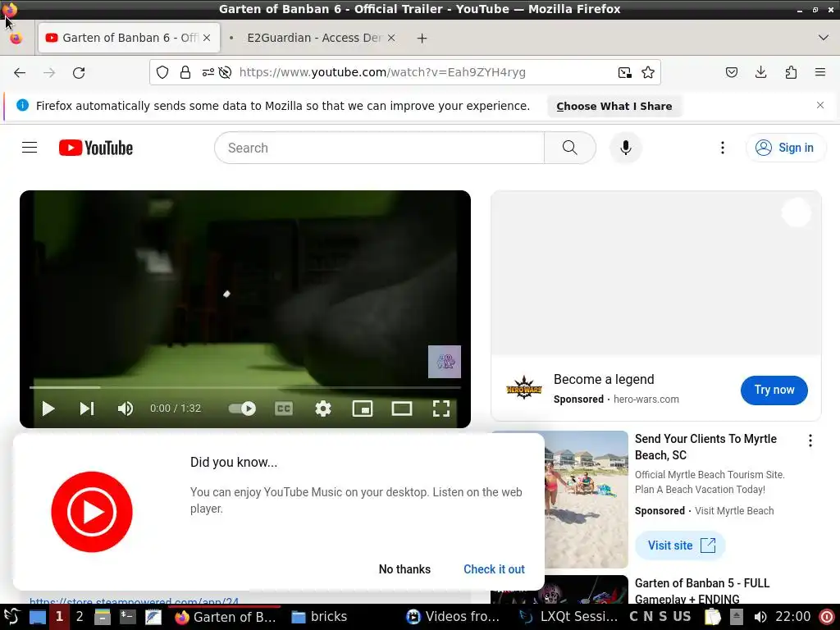
Task: Click the autoplay blocked icon in URL bar
Action: 225,72
